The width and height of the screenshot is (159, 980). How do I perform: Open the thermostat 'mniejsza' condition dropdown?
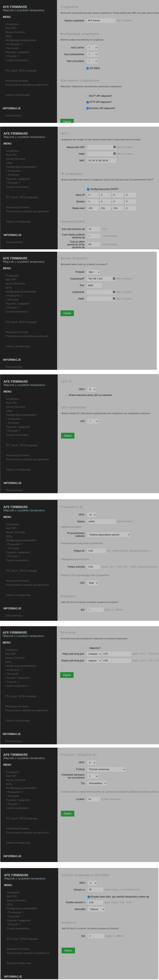click(x=94, y=654)
